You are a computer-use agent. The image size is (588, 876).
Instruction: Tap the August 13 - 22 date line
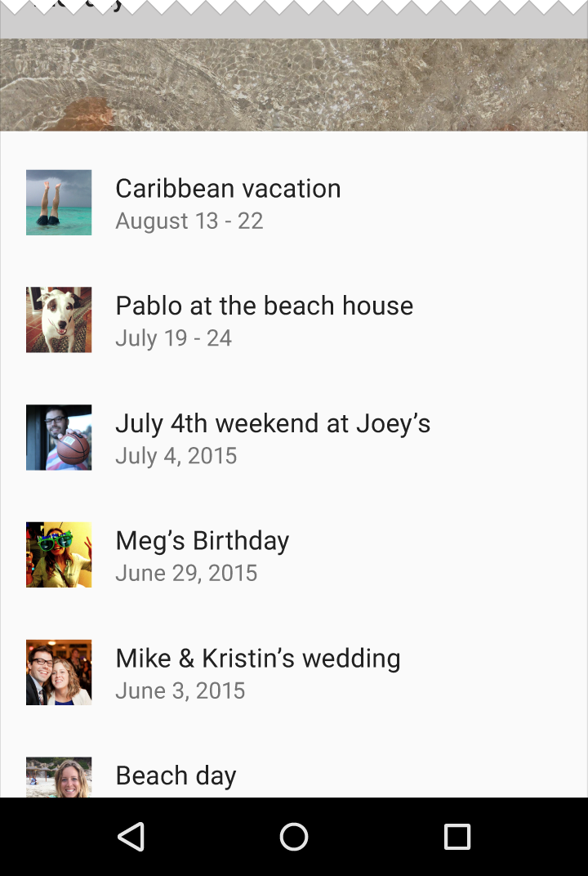(x=189, y=221)
